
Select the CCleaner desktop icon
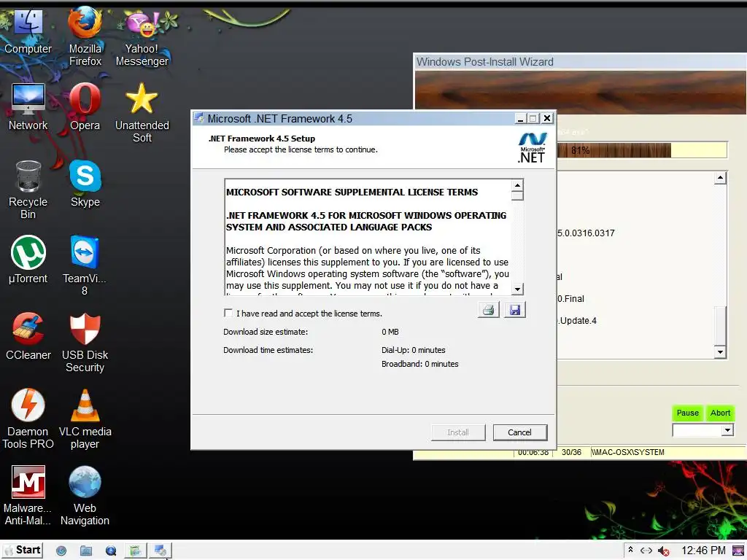[28, 336]
